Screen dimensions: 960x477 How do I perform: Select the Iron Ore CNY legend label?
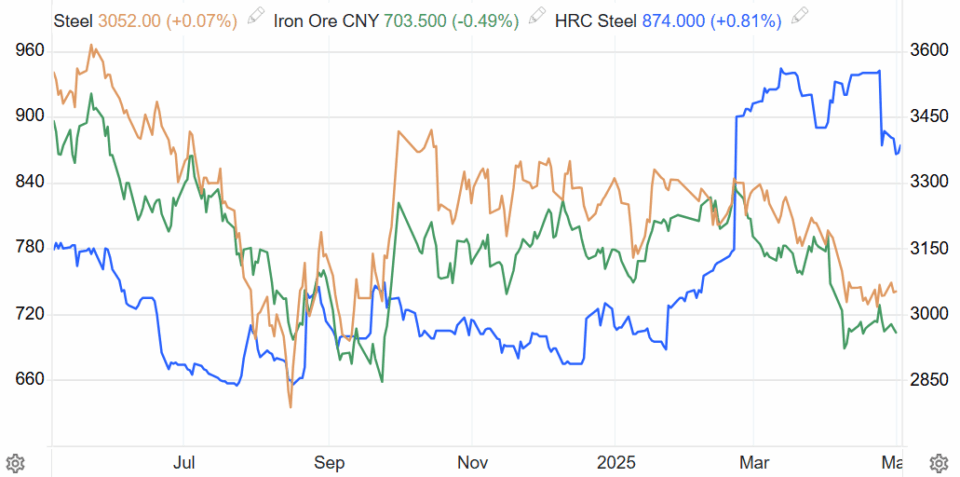pyautogui.click(x=326, y=21)
